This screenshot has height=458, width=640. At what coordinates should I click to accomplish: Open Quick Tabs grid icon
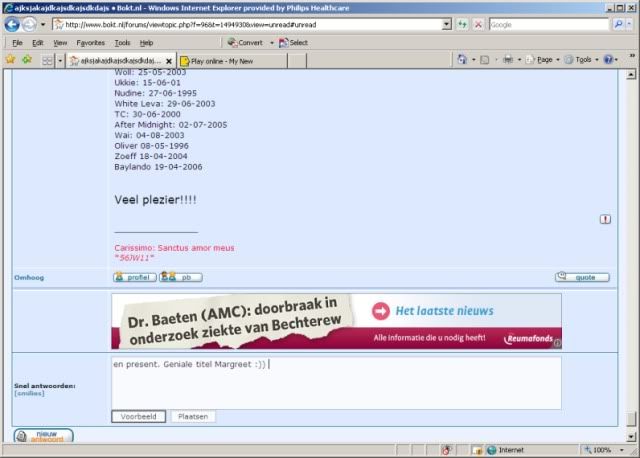47,61
